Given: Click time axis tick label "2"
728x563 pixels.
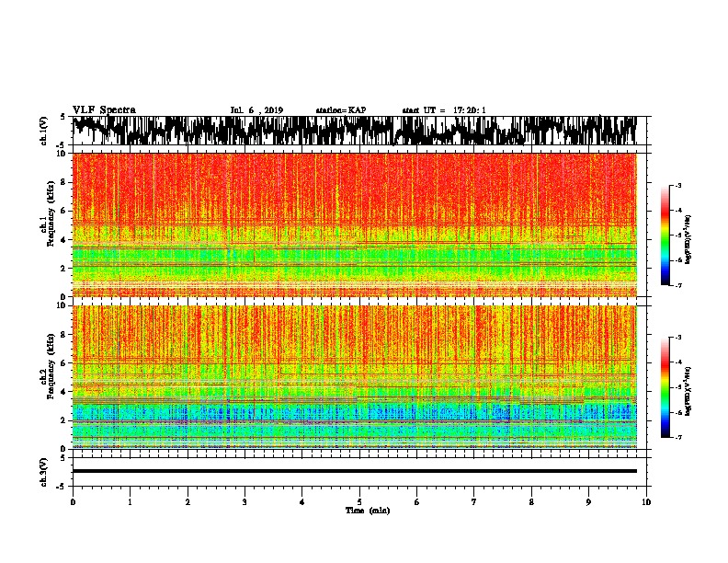Looking at the screenshot, I should pyautogui.click(x=188, y=502).
